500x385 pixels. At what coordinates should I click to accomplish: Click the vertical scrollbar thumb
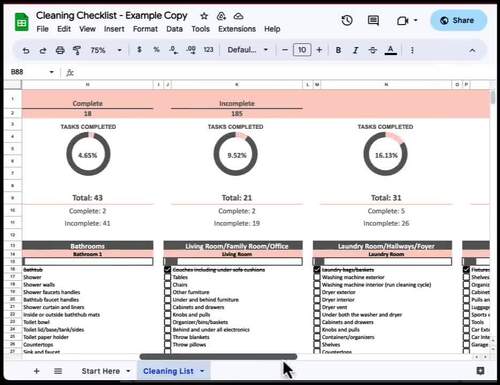pyautogui.click(x=493, y=98)
